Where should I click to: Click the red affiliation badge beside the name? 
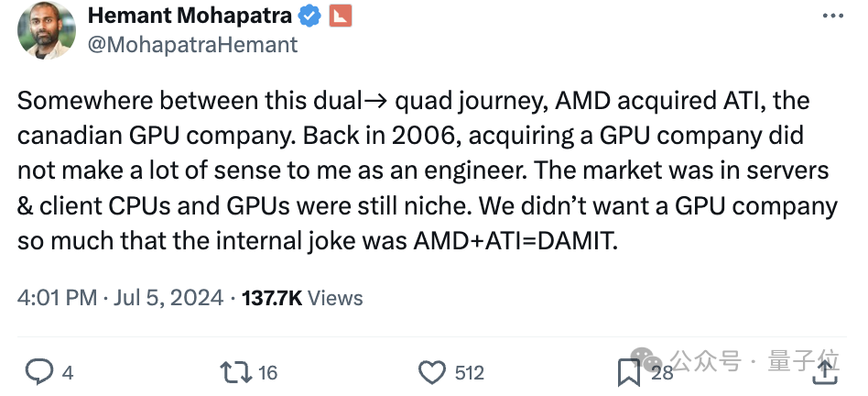coord(340,16)
